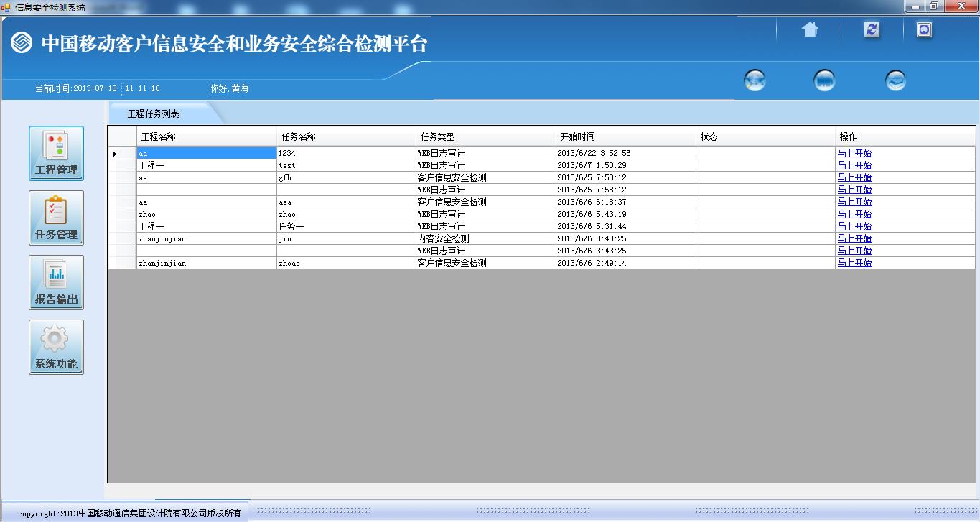980x522 pixels.
Task: Click 马上开始 for task gfh
Action: 854,177
